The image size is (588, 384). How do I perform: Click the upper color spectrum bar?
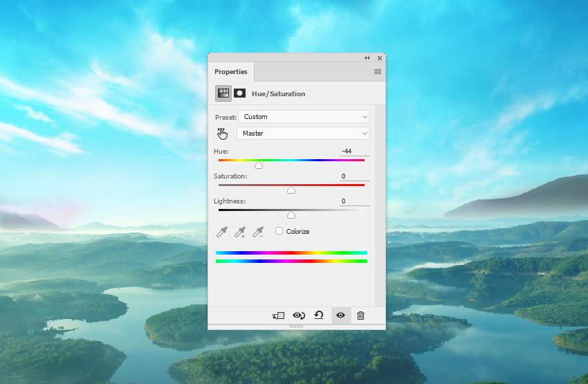coord(291,253)
